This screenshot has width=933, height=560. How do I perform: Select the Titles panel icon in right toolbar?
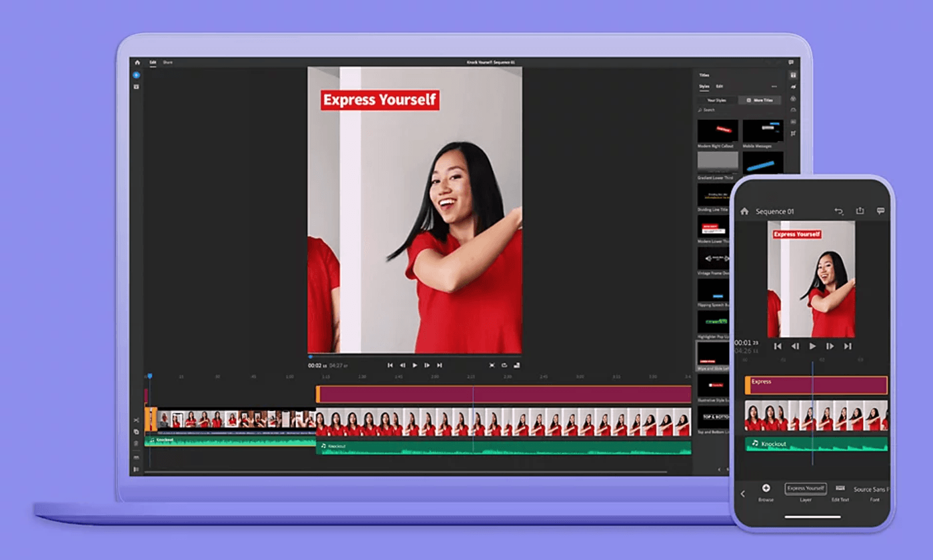click(793, 75)
